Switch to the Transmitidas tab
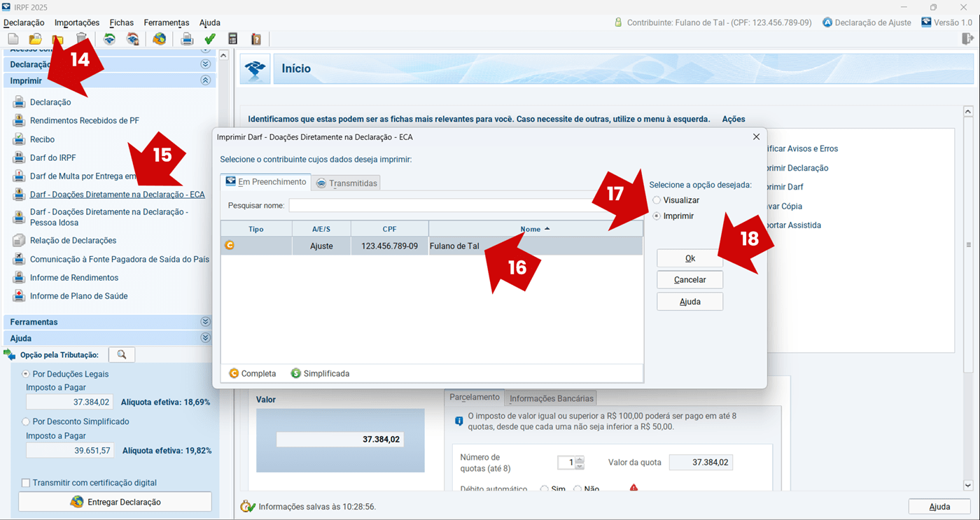Viewport: 980px width, 520px height. pos(346,183)
